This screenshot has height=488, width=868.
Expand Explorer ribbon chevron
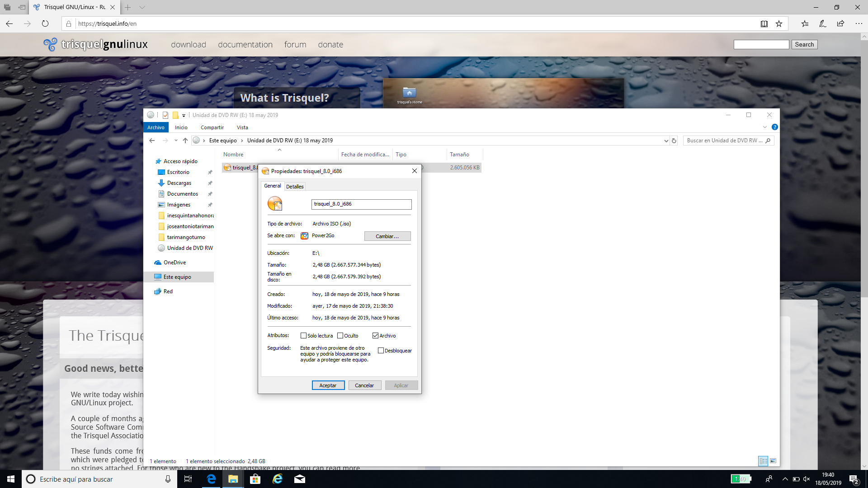[765, 127]
